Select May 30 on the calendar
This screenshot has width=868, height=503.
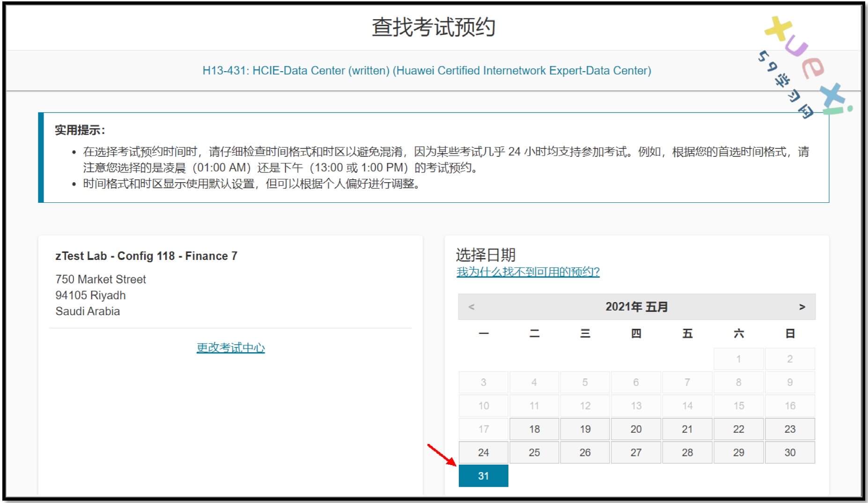coord(790,452)
